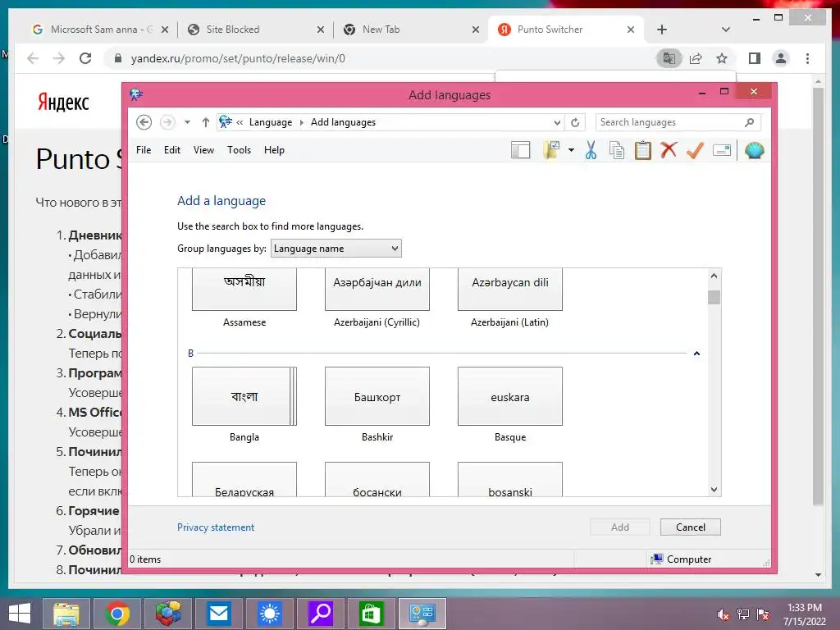Image resolution: width=840 pixels, height=630 pixels.
Task: Open the folder options dropdown arrow
Action: pyautogui.click(x=571, y=151)
